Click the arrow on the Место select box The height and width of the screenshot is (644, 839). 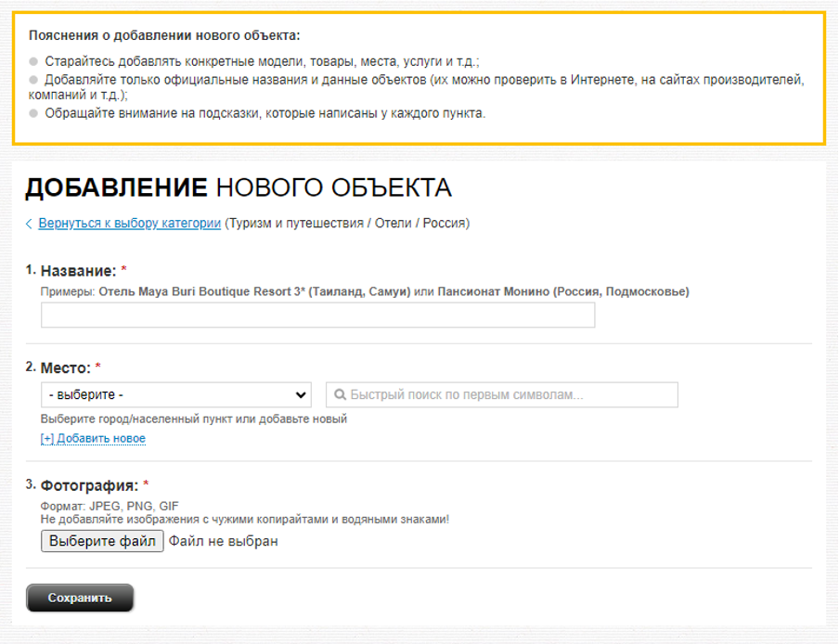pos(301,394)
